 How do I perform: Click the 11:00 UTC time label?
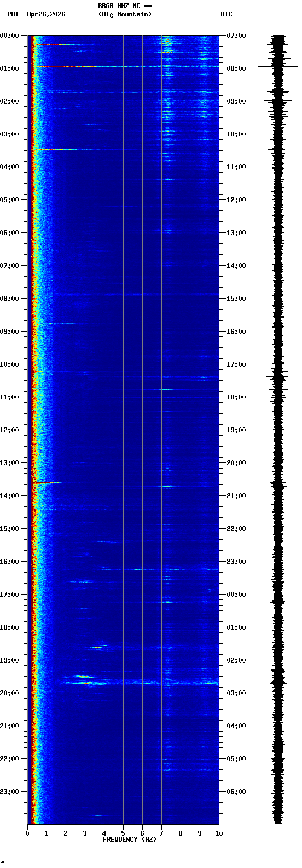click(x=236, y=167)
